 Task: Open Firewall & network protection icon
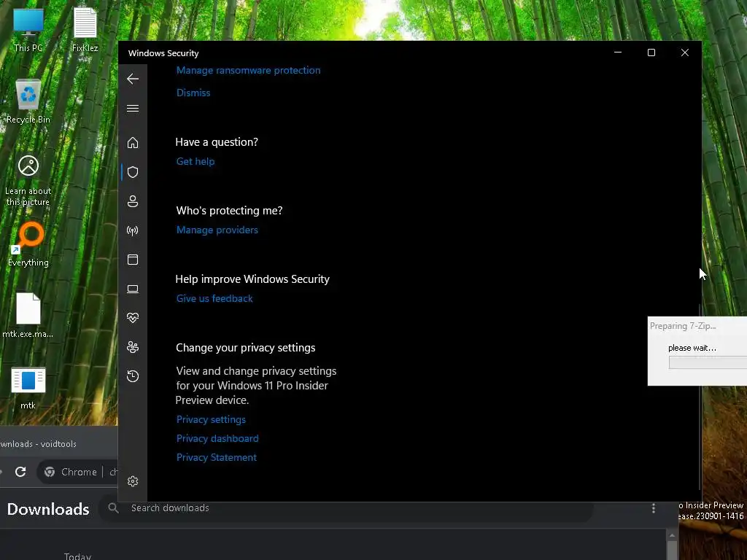point(133,230)
